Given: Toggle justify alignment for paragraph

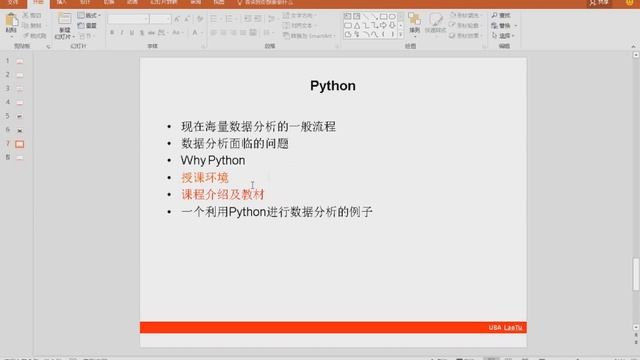Looking at the screenshot, I should pyautogui.click(x=243, y=32).
